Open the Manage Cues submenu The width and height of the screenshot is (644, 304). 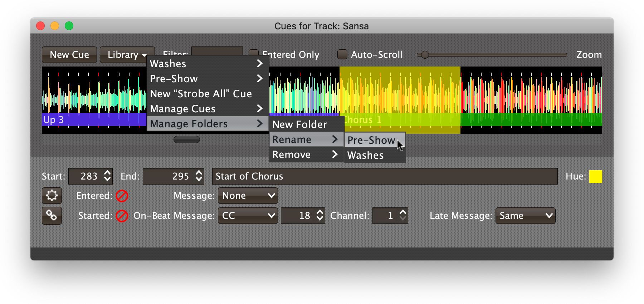click(x=208, y=109)
